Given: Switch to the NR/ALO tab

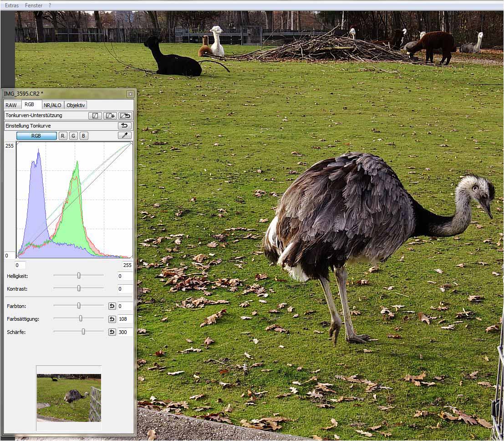Looking at the screenshot, I should point(52,105).
